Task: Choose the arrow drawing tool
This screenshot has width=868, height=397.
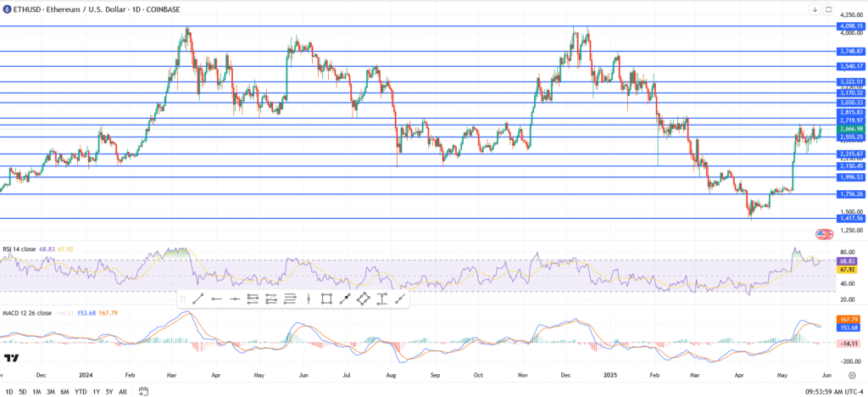Action: [345, 299]
